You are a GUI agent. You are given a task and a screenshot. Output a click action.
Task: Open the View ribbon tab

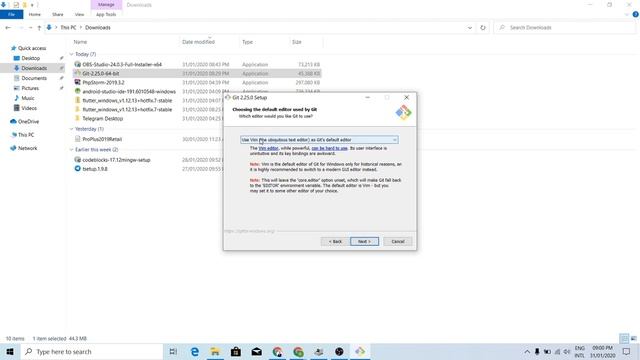(x=79, y=14)
